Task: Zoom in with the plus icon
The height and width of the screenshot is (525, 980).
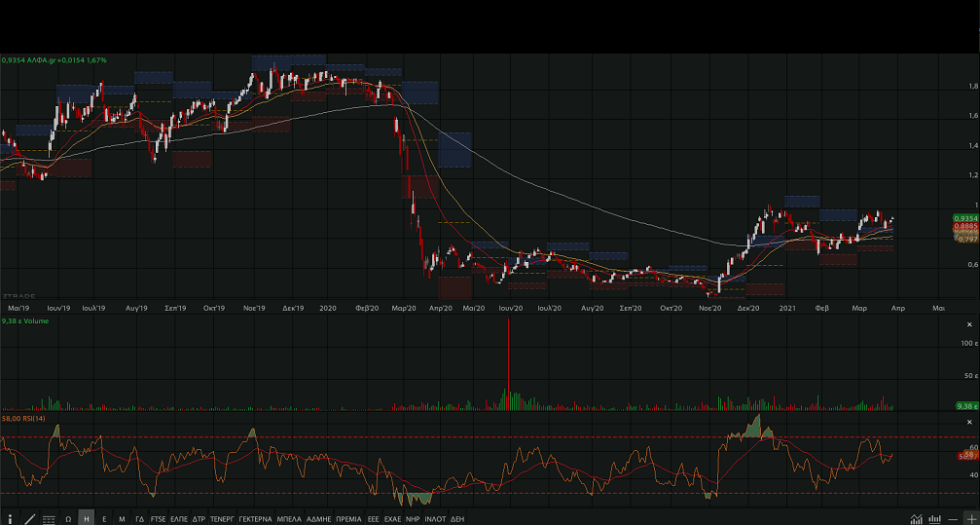Action: 970,519
